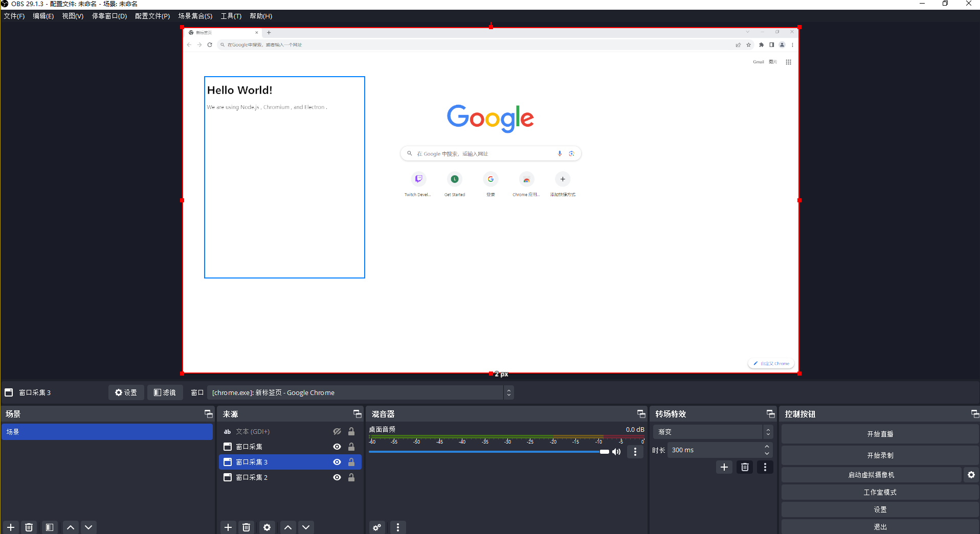
Task: Open source properties with the gear icon
Action: coord(267,527)
